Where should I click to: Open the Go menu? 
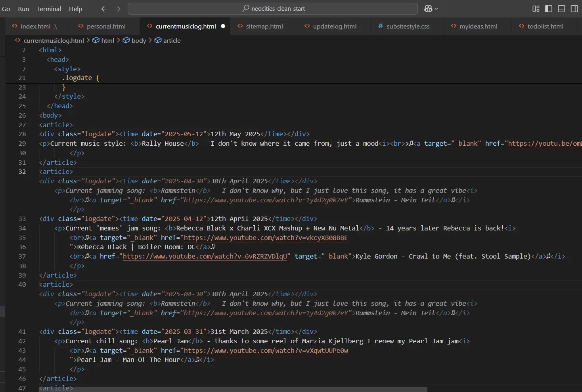(x=6, y=9)
